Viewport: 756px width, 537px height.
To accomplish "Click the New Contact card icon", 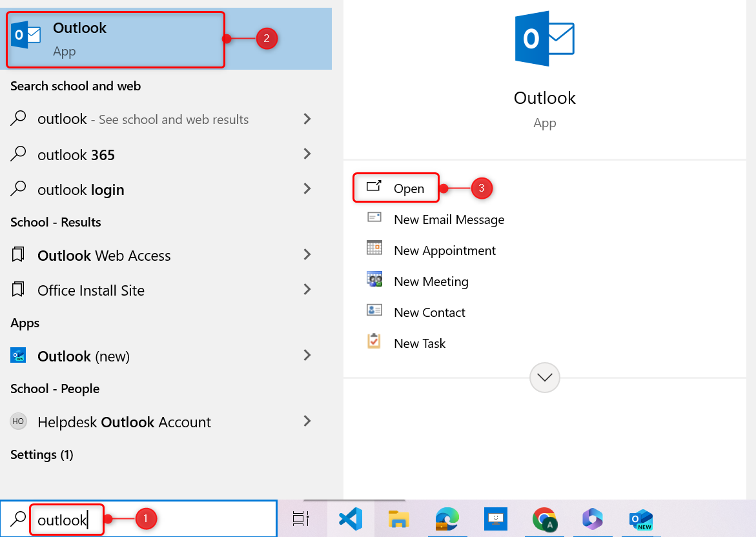I will coord(374,310).
